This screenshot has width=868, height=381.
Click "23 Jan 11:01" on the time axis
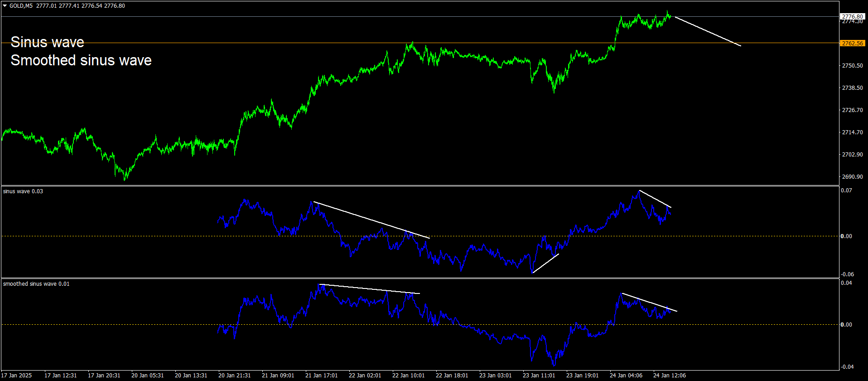pyautogui.click(x=539, y=376)
